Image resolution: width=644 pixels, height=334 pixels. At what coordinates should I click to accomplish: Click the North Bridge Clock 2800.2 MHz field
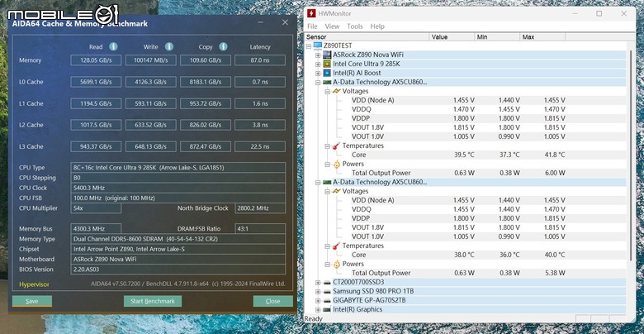[260, 208]
